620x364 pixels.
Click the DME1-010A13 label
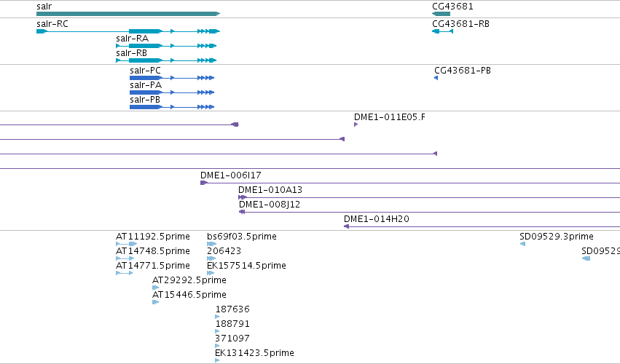pos(270,190)
